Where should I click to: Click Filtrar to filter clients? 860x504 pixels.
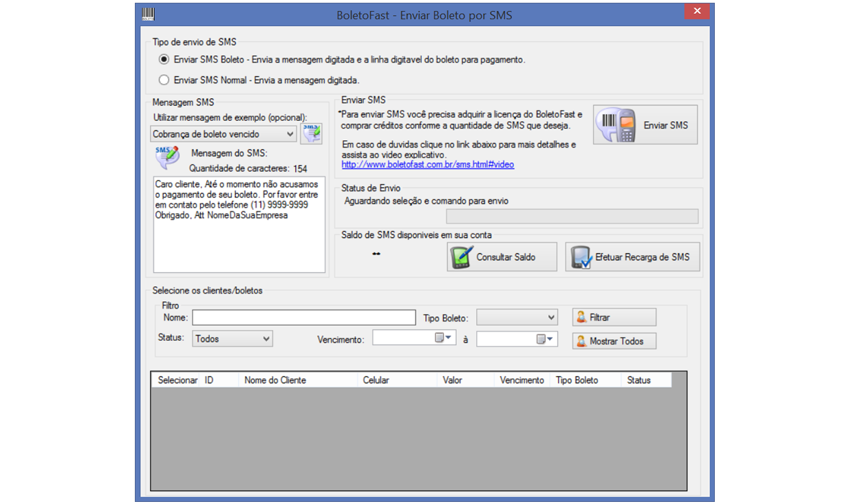(x=614, y=317)
